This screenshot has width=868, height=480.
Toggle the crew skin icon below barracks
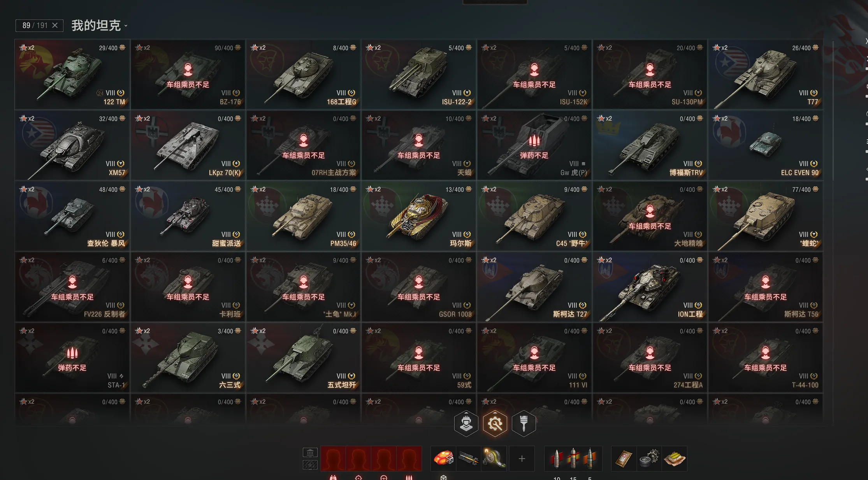point(310,465)
